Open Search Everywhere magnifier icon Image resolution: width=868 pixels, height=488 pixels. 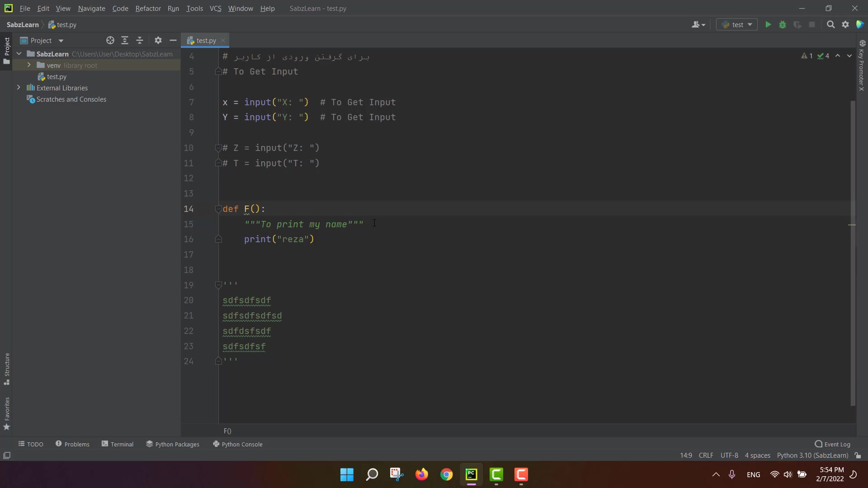click(x=830, y=25)
